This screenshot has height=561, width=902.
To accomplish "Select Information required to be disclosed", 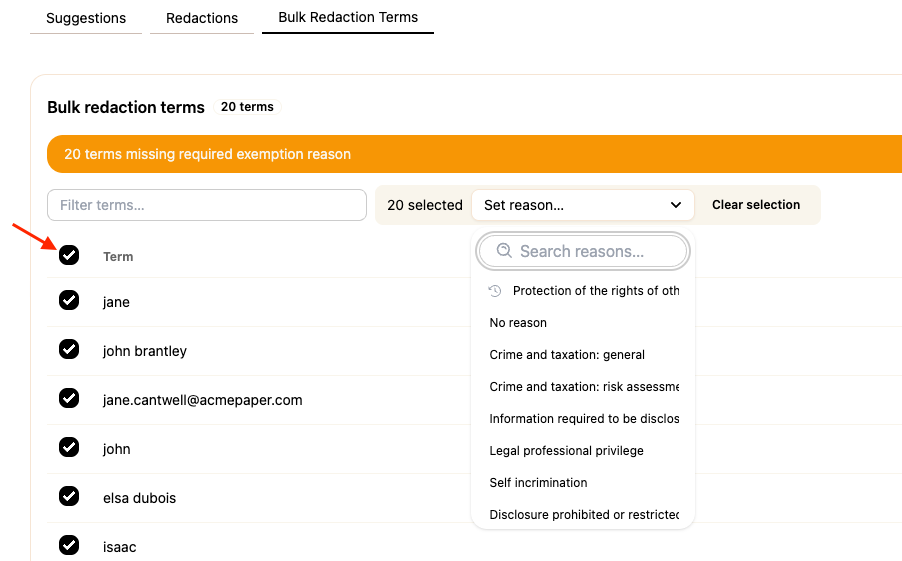I will click(584, 419).
